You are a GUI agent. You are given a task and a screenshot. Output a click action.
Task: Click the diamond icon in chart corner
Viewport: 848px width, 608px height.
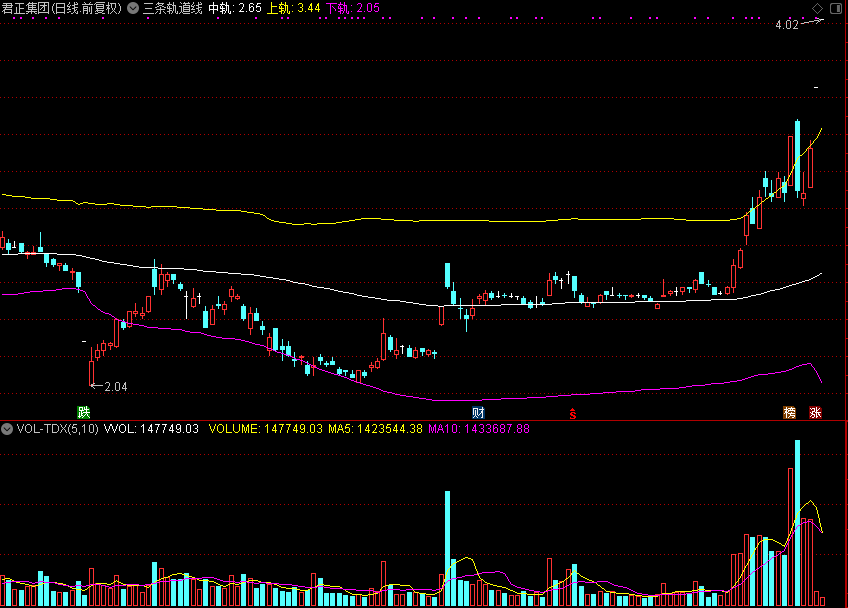tap(817, 8)
